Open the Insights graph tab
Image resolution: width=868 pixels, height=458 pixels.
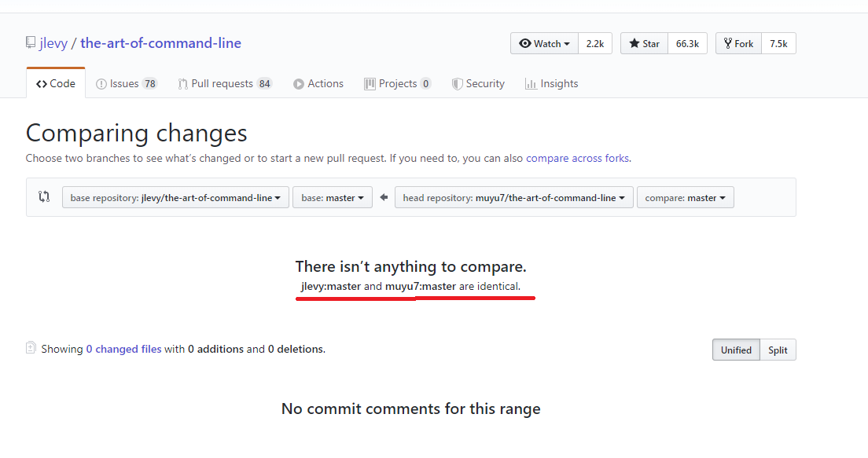551,84
